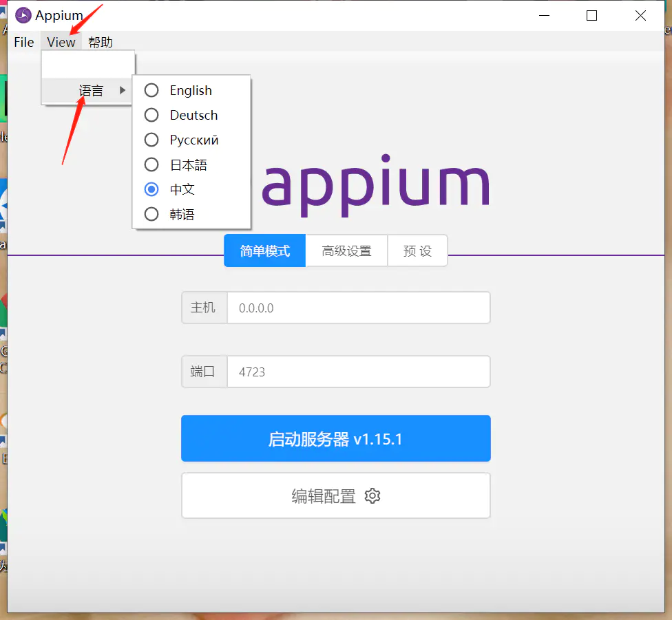Click the Appium logo icon in the title bar

click(23, 15)
